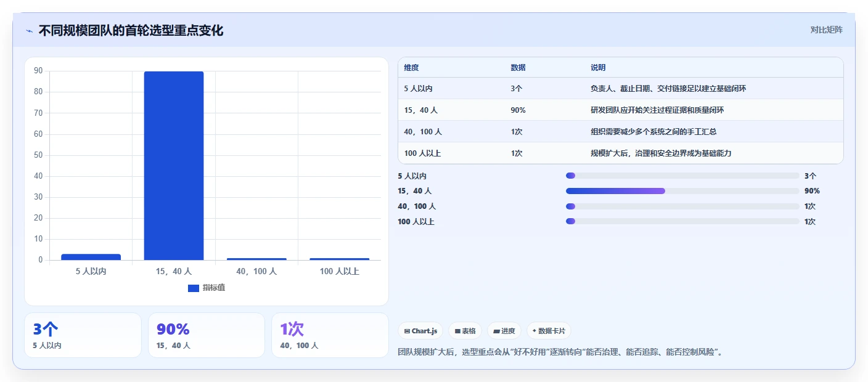Click the 进度 tag chip
The image size is (868, 382).
(x=504, y=331)
